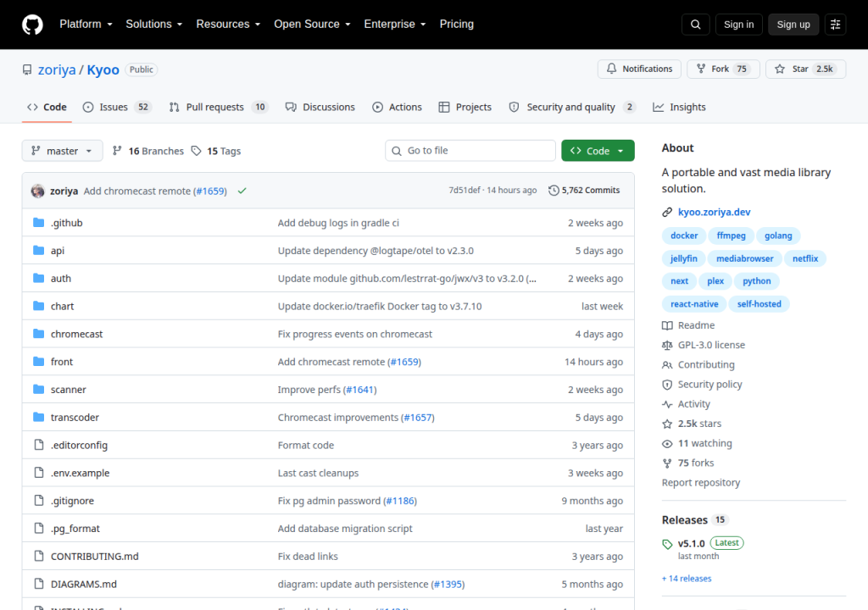The image size is (868, 610).
Task: Click the commits history clock icon
Action: [554, 191]
